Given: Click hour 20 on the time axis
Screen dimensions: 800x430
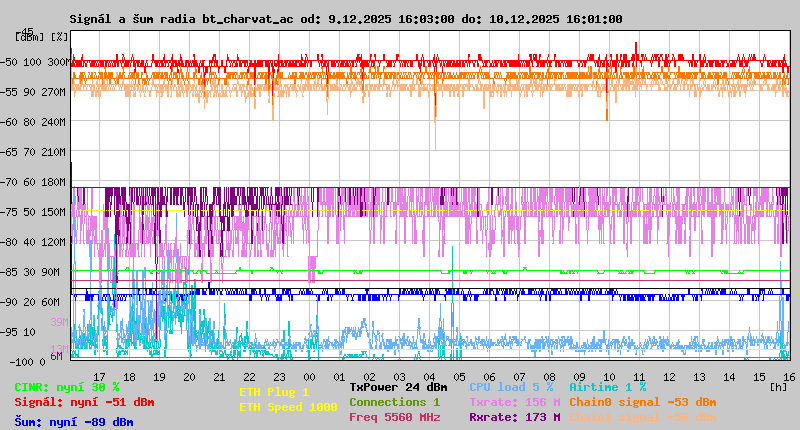Looking at the screenshot, I should (x=189, y=376).
